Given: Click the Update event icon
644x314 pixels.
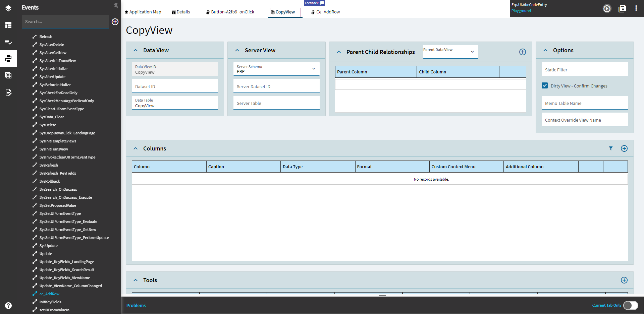Looking at the screenshot, I should [x=35, y=254].
